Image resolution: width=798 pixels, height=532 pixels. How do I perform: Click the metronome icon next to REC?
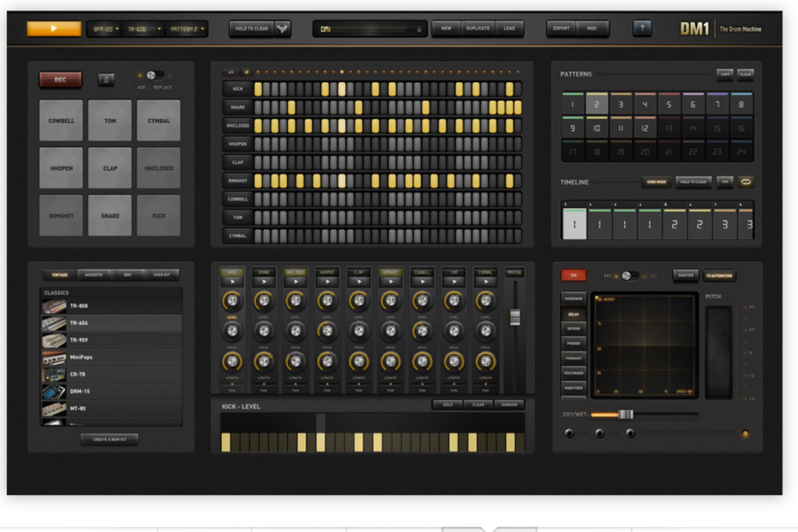click(106, 80)
